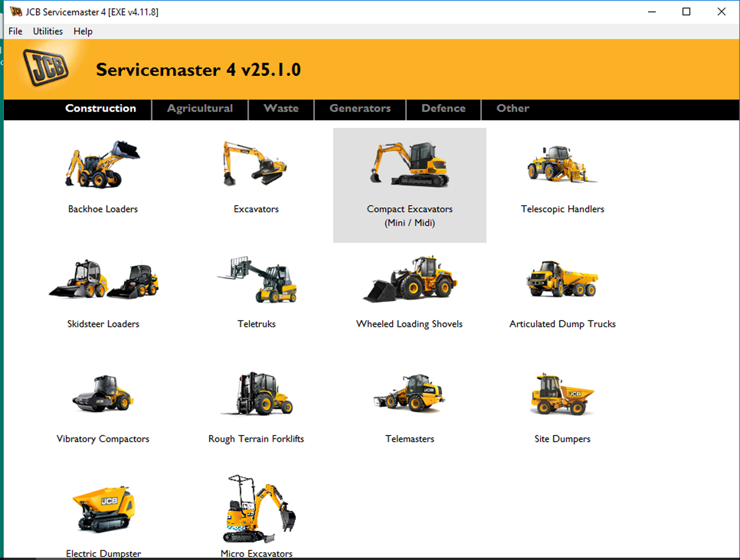Select the Excavators machine icon

pyautogui.click(x=256, y=164)
